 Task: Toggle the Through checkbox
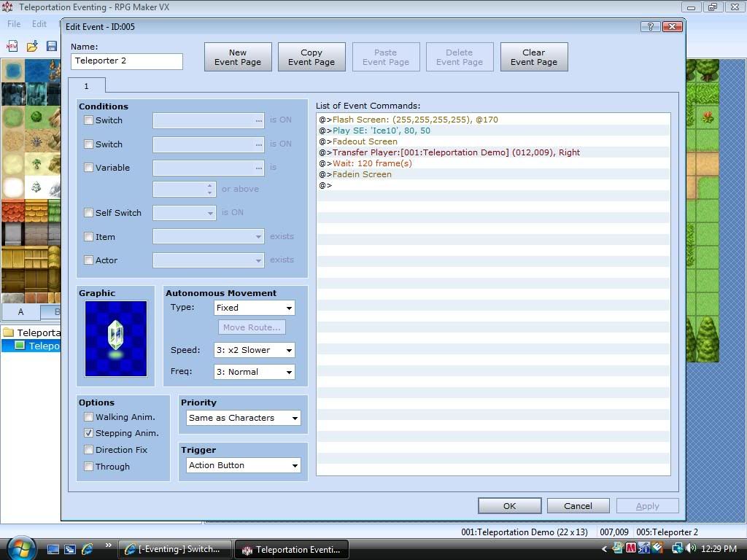[x=89, y=467]
